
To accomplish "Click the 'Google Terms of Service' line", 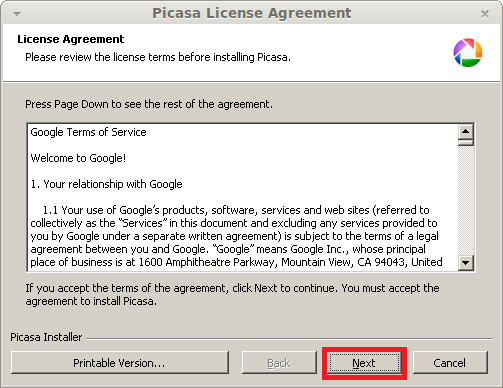I will pyautogui.click(x=88, y=132).
